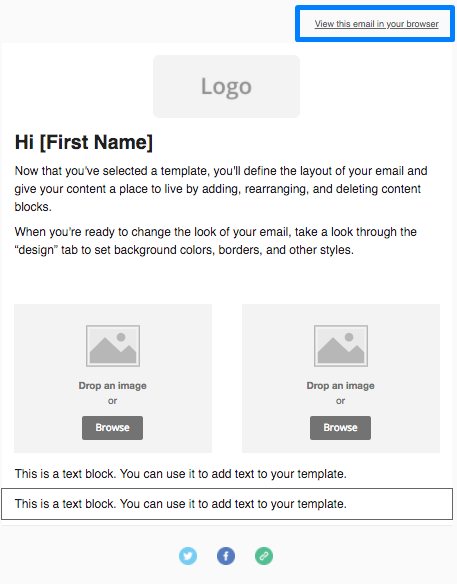Select the "Hi [First Name]" heading
Screen dimensions: 457x584
tap(84, 142)
